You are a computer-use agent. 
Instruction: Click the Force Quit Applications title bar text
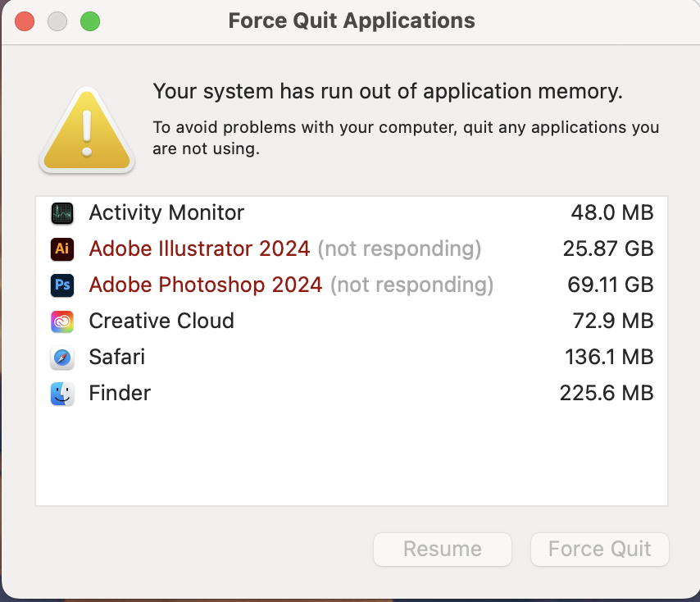(x=350, y=21)
